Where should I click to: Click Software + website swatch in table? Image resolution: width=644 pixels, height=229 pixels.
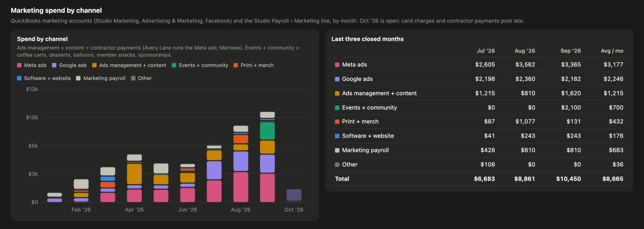click(x=337, y=136)
